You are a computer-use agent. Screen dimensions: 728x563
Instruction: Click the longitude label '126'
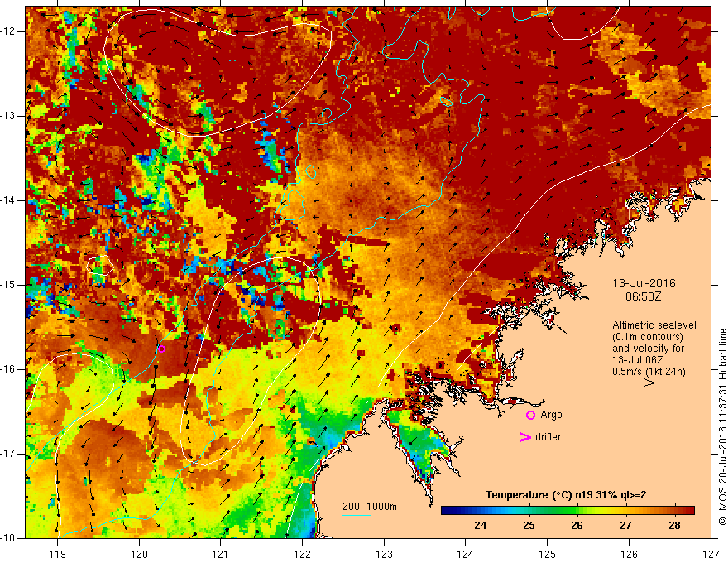[x=629, y=554]
